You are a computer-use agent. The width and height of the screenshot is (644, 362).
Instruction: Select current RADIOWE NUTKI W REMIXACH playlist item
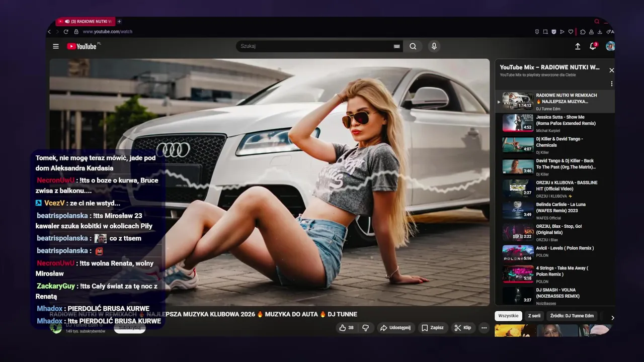point(555,102)
